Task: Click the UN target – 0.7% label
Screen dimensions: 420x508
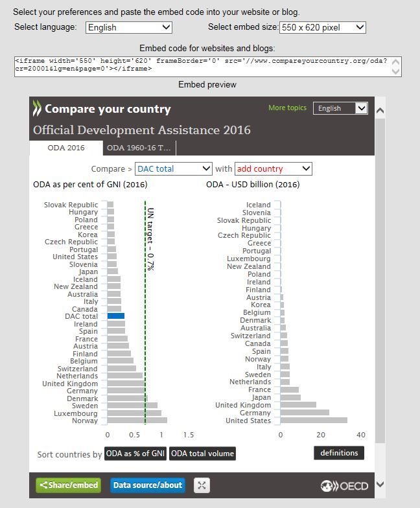Action: (x=150, y=239)
